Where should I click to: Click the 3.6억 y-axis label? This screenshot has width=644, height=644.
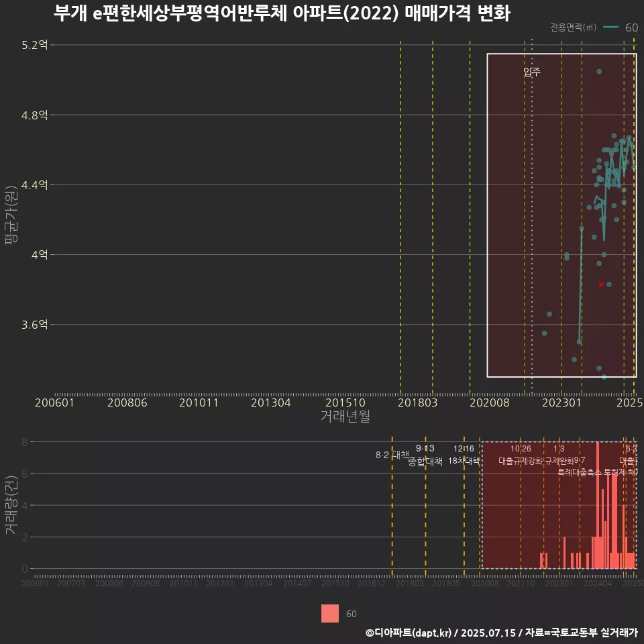pyautogui.click(x=35, y=325)
